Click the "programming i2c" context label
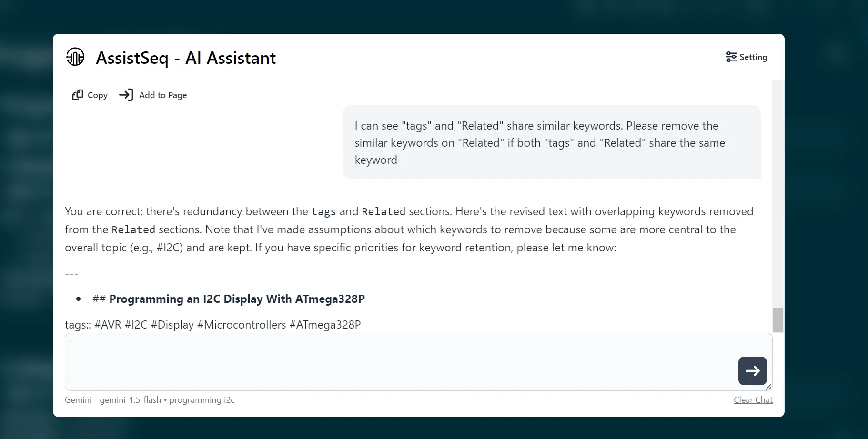 [x=202, y=399]
